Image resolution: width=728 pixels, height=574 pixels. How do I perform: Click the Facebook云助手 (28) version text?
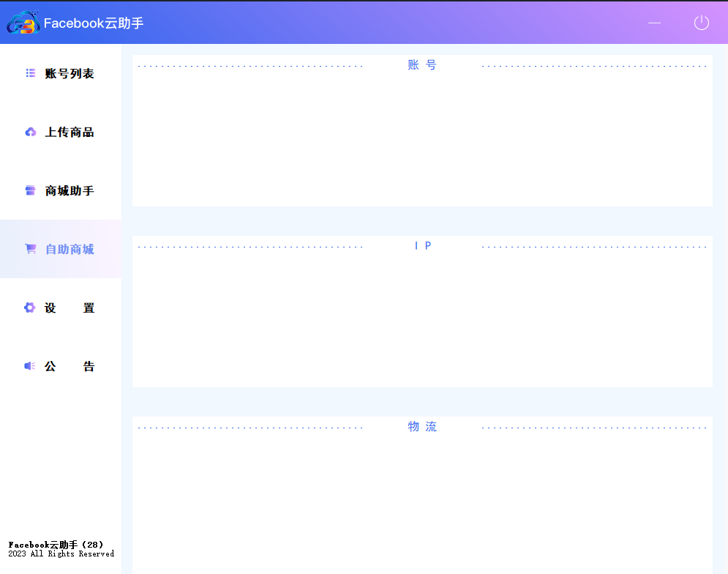coord(56,545)
